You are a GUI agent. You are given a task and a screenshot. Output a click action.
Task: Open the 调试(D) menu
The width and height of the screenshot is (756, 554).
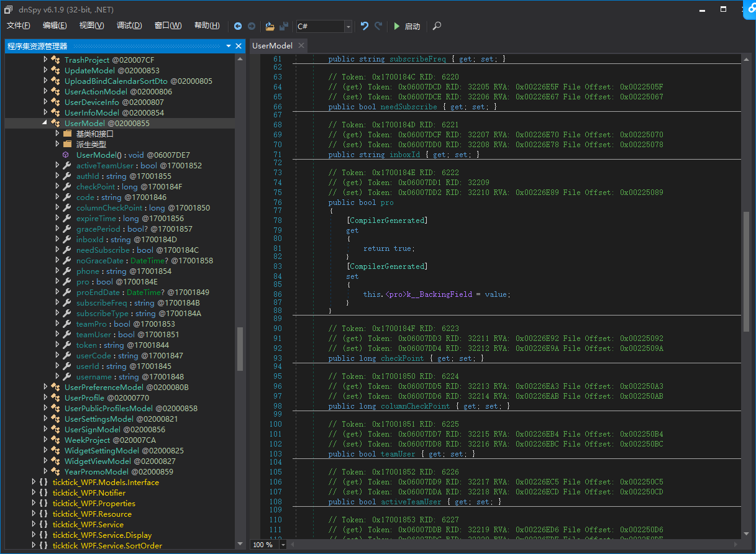(129, 25)
